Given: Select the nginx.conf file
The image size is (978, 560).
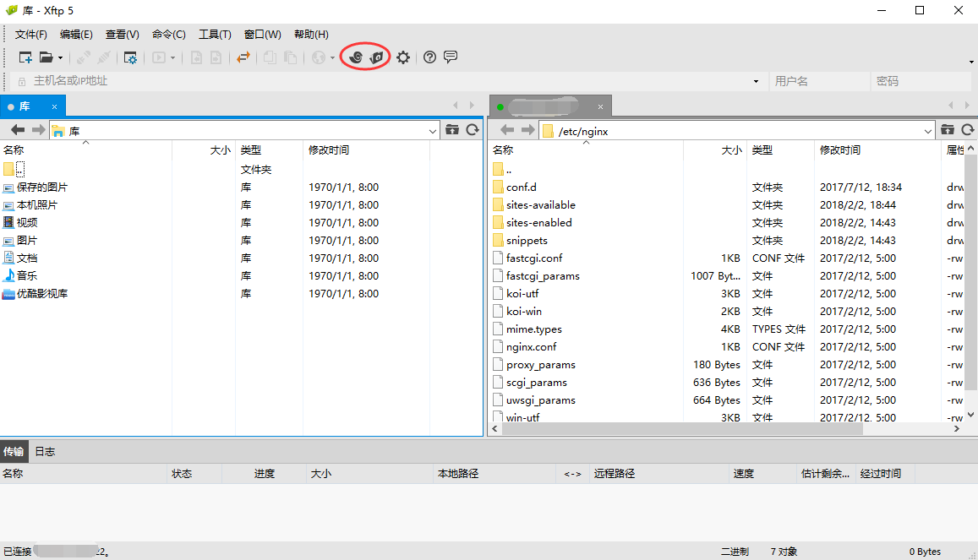Looking at the screenshot, I should [x=531, y=347].
